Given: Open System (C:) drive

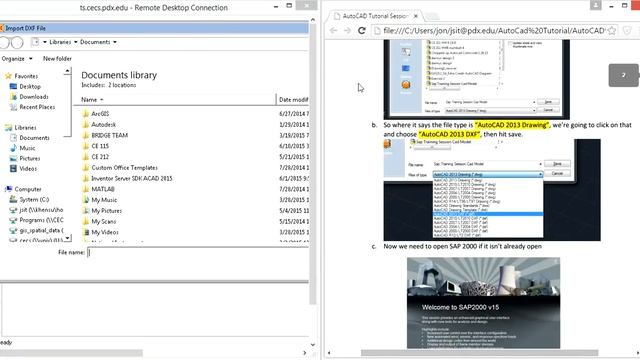Looking at the screenshot, I should (x=34, y=200).
